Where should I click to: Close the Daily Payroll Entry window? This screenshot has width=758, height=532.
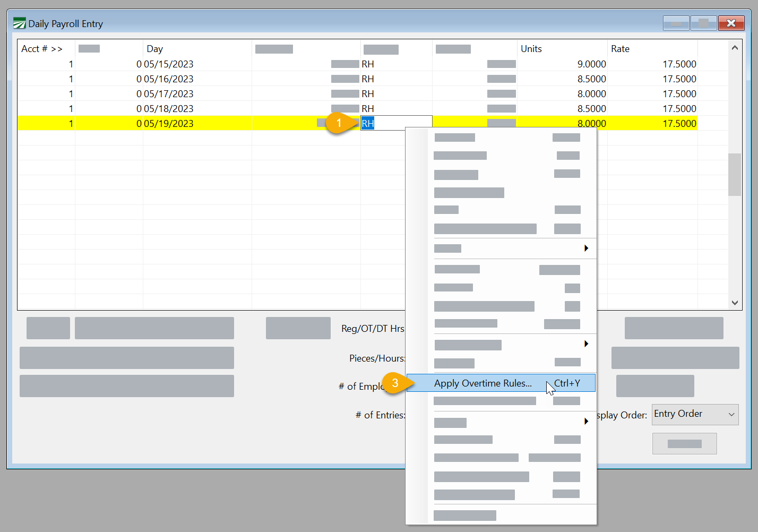point(731,23)
